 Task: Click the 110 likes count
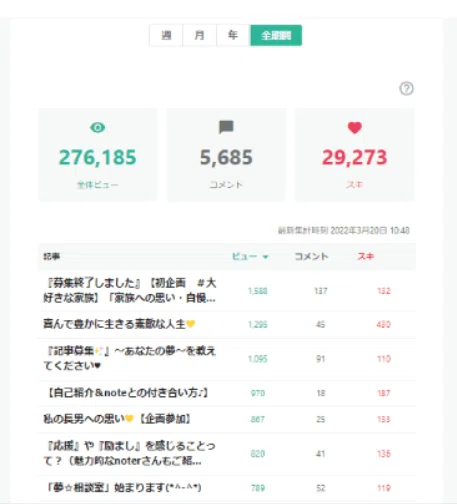tap(384, 359)
